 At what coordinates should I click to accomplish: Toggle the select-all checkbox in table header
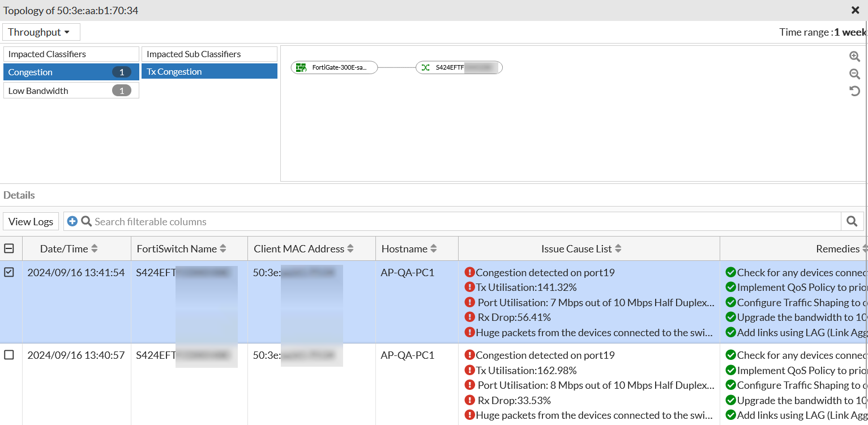[x=10, y=248]
